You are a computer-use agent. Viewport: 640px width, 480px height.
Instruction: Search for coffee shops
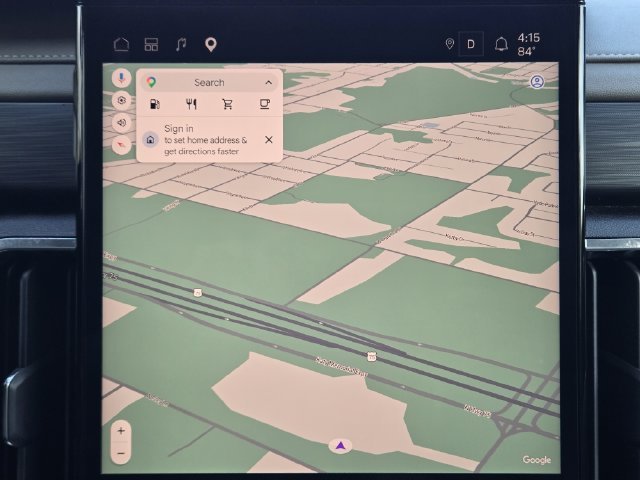(x=264, y=104)
